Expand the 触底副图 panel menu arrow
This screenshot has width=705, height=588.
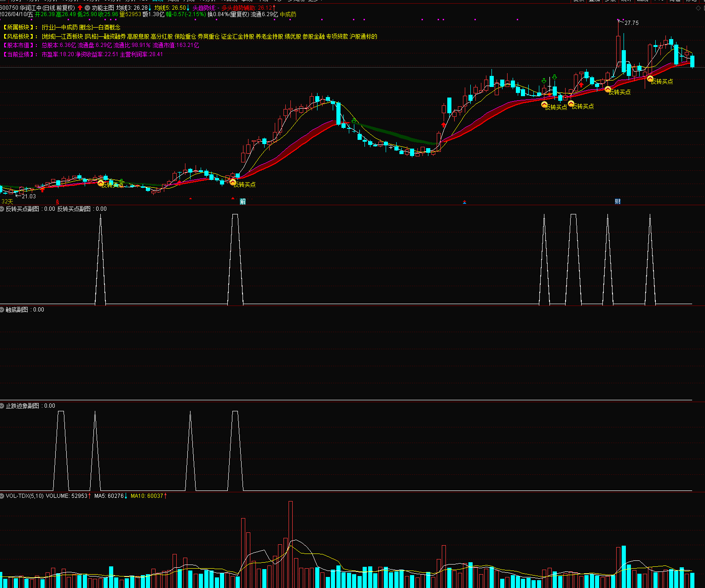coord(2,310)
